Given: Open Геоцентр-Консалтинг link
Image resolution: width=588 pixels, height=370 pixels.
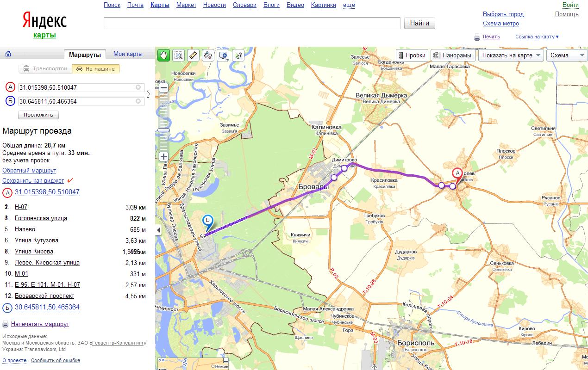Looking at the screenshot, I should coord(118,343).
